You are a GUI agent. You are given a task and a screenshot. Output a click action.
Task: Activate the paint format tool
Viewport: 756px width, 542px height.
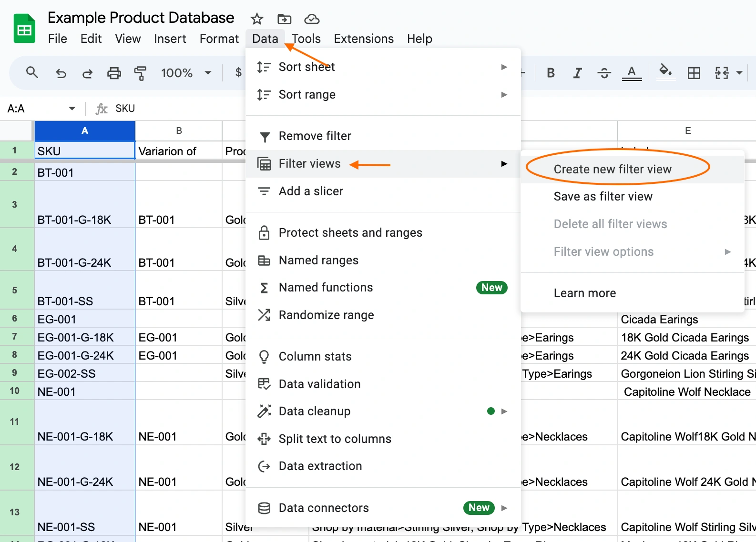tap(140, 73)
